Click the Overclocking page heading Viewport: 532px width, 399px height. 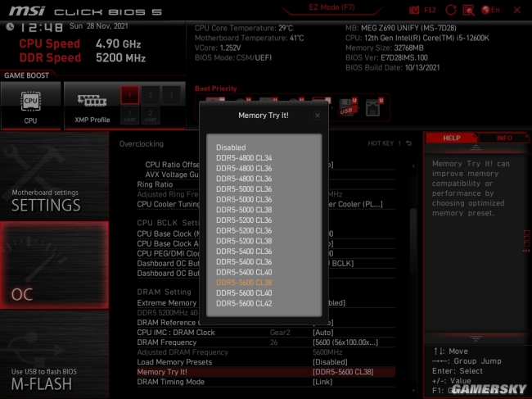tap(141, 144)
